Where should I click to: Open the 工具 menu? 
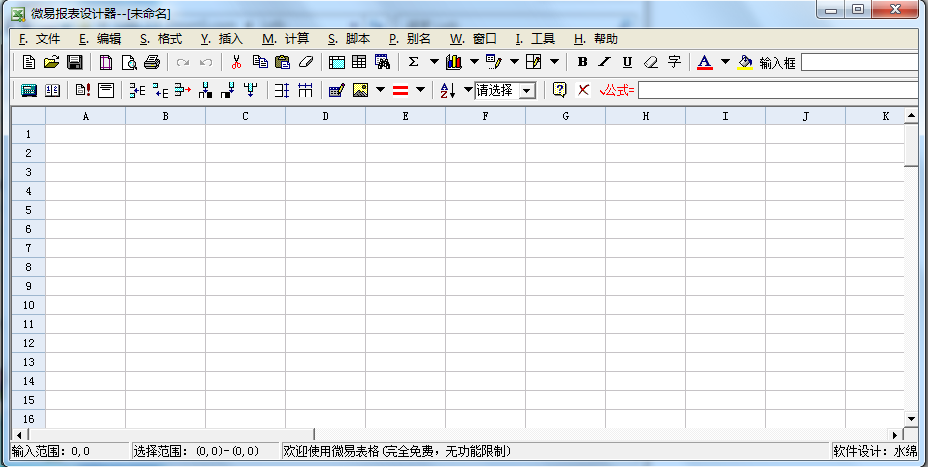535,39
